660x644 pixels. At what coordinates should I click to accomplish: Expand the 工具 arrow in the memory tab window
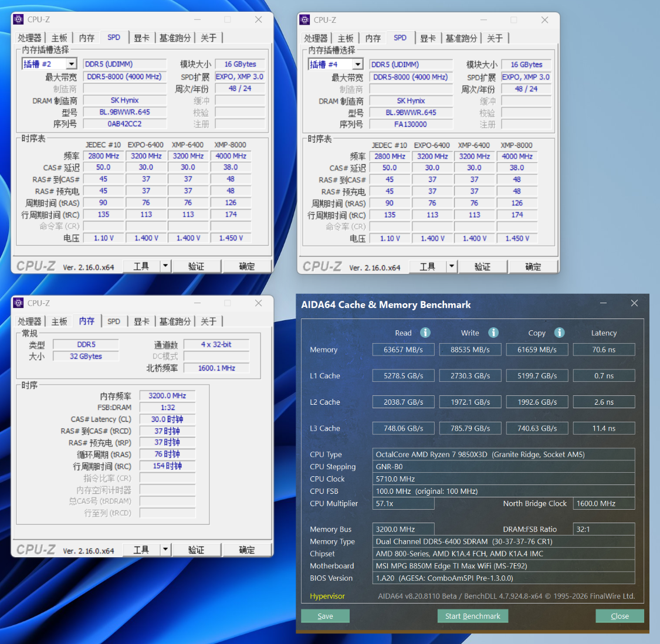(165, 550)
